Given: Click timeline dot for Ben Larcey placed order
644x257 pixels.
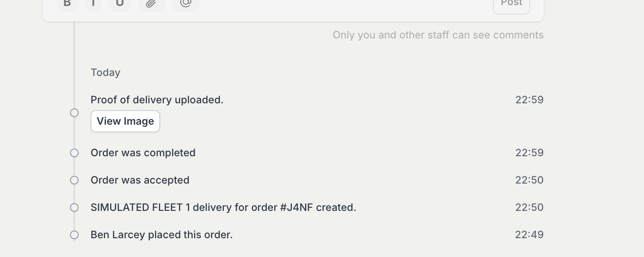Looking at the screenshot, I should click(x=74, y=235).
